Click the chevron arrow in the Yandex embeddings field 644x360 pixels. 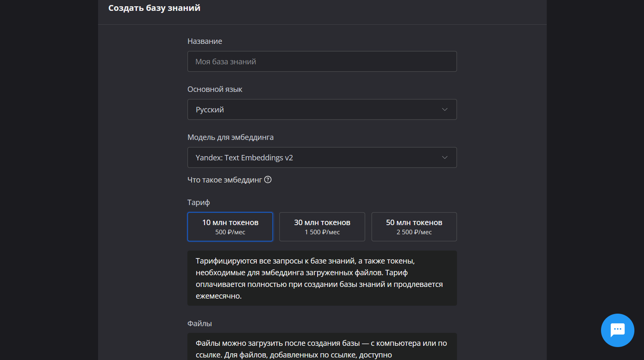[x=444, y=157]
